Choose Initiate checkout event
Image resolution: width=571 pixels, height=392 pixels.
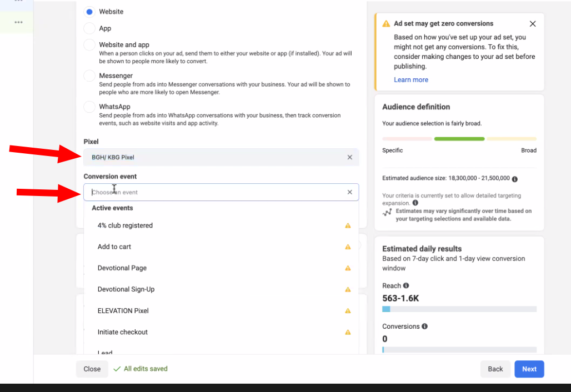click(123, 332)
